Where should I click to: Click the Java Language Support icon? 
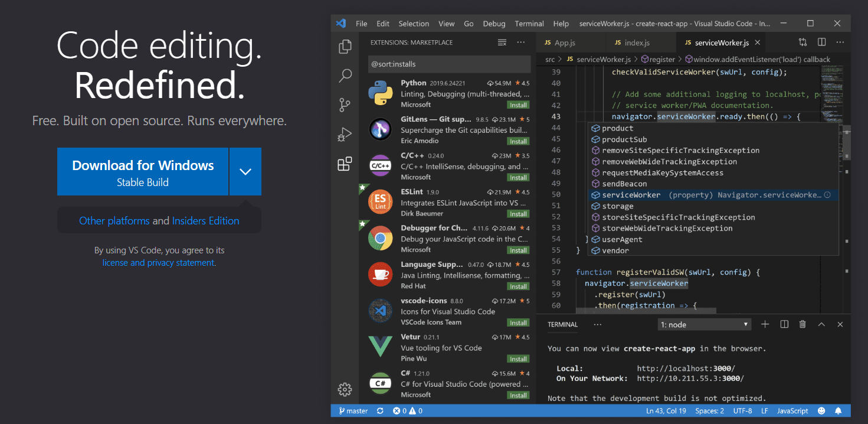tap(381, 275)
